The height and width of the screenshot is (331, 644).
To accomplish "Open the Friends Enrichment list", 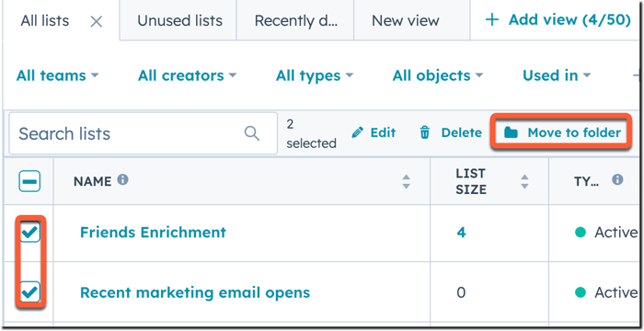I will tap(153, 233).
